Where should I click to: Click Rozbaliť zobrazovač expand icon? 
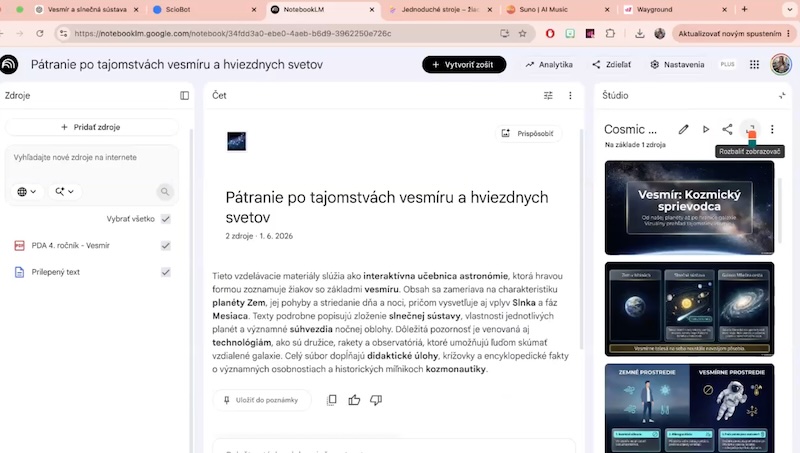click(x=750, y=130)
